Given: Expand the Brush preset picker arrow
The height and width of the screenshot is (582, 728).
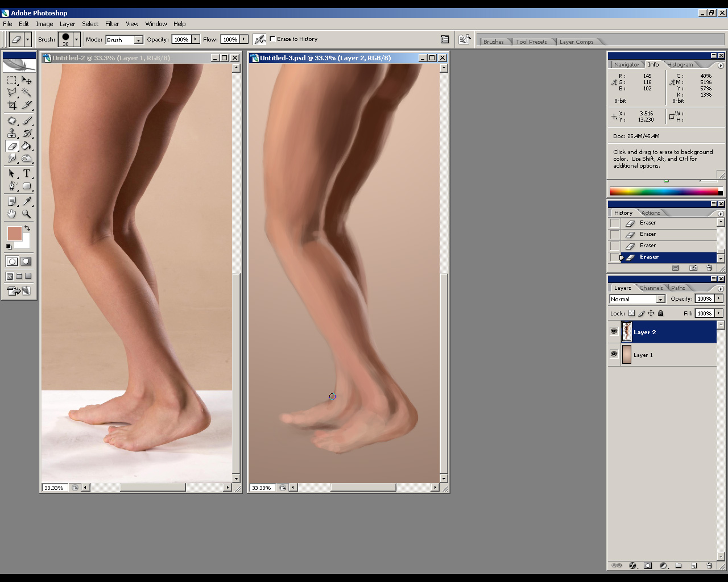Looking at the screenshot, I should (76, 40).
